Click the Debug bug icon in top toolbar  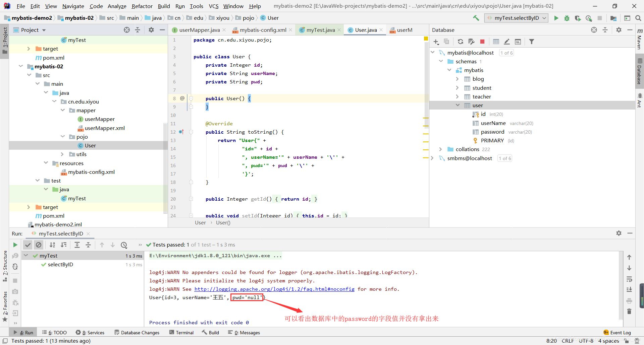point(567,18)
